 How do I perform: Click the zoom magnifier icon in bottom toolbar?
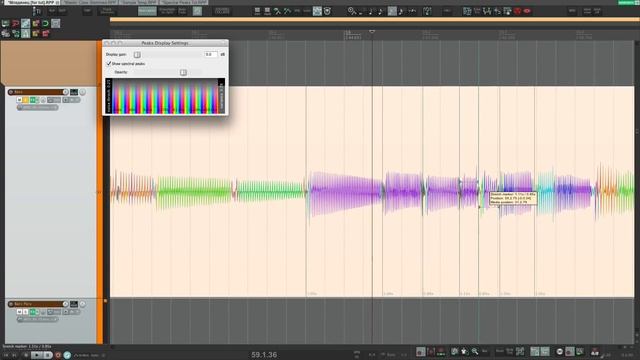475,351
